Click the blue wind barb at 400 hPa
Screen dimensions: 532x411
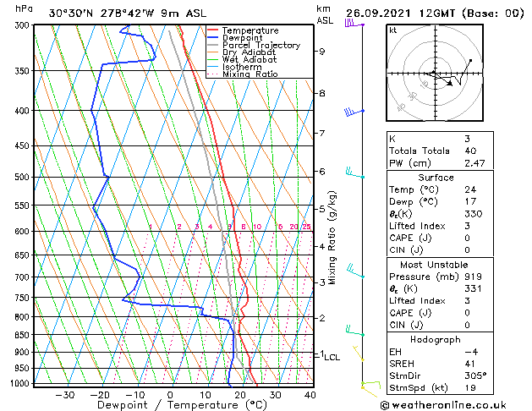[x=354, y=112]
